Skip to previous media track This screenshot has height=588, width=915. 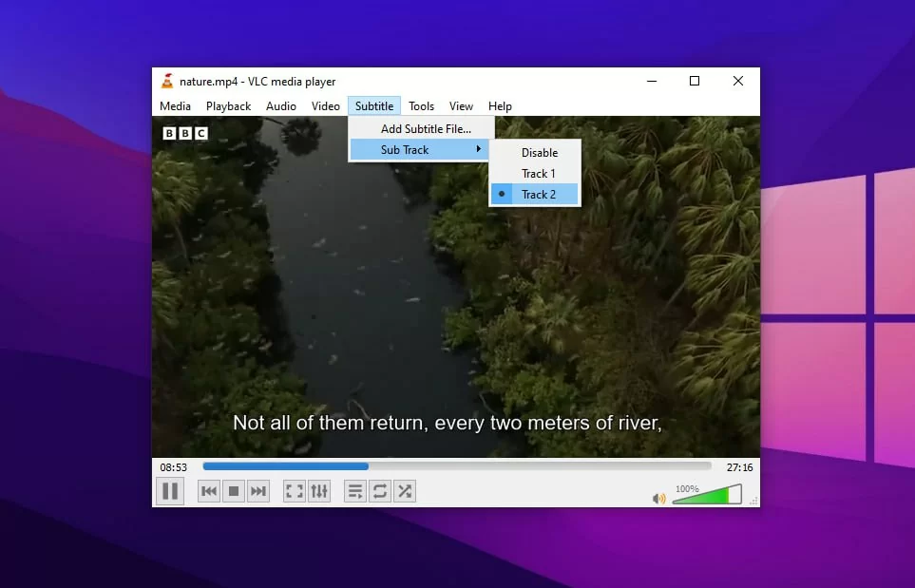click(x=209, y=491)
